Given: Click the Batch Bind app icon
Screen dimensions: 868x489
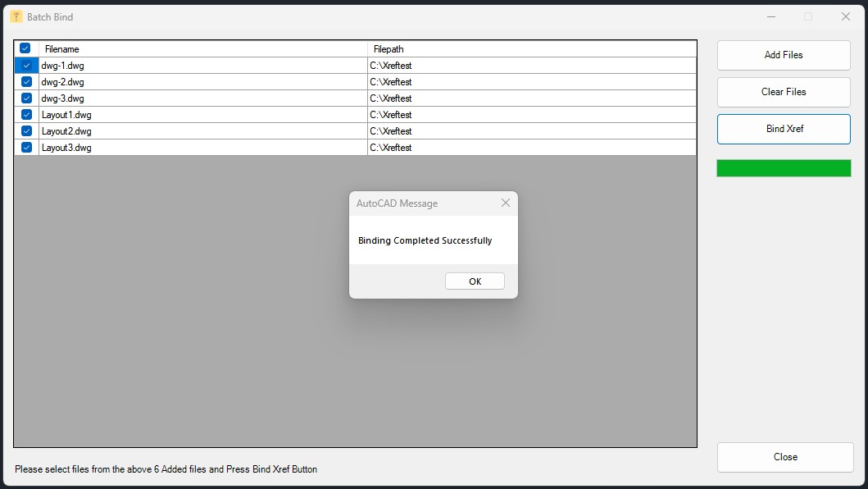Looking at the screenshot, I should 16,16.
